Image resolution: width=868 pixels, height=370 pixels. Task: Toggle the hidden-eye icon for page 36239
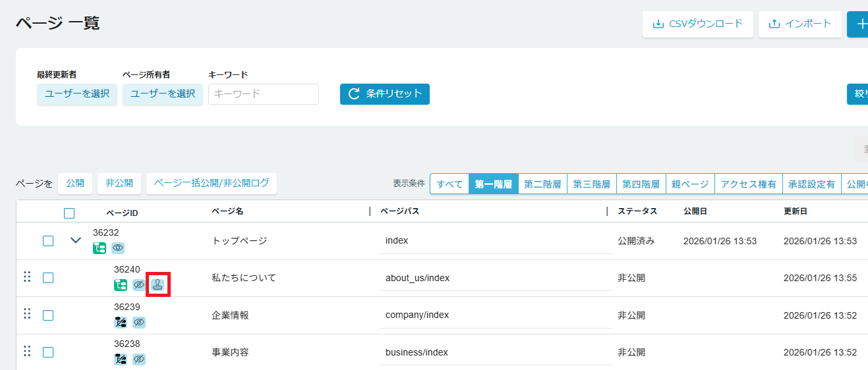[x=138, y=323]
